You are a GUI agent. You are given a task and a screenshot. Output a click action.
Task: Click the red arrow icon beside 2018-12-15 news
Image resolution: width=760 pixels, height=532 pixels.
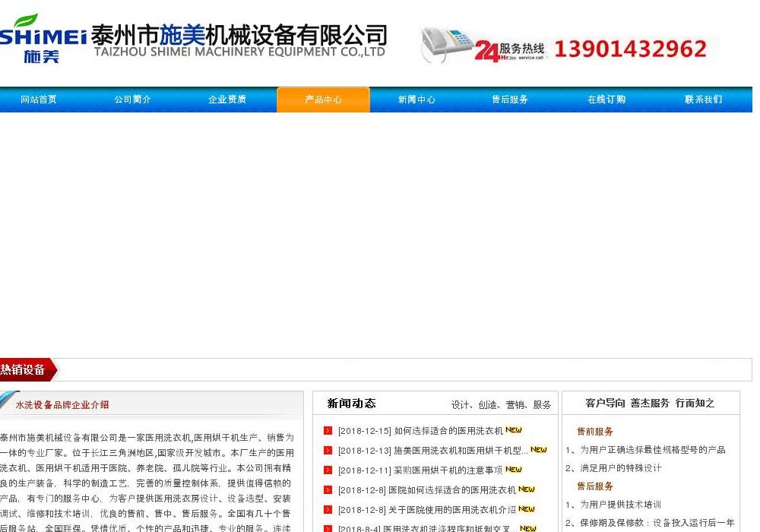click(328, 431)
